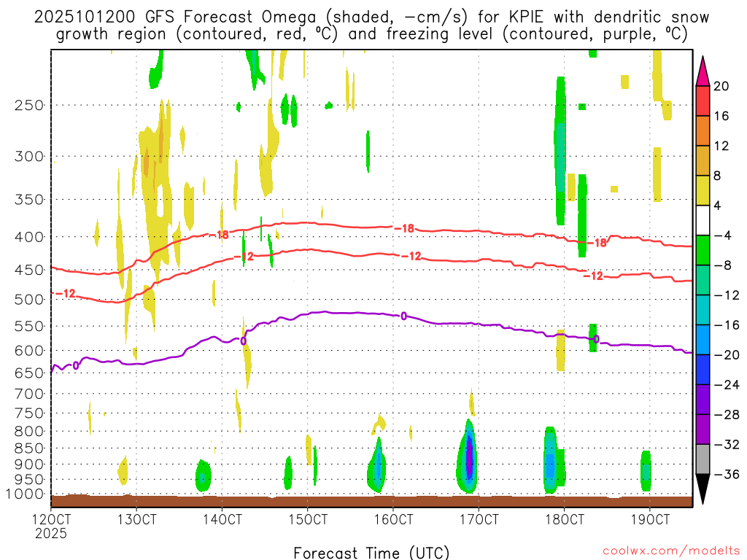
Task: Click the 1000 pressure level label
Action: pyautogui.click(x=25, y=494)
